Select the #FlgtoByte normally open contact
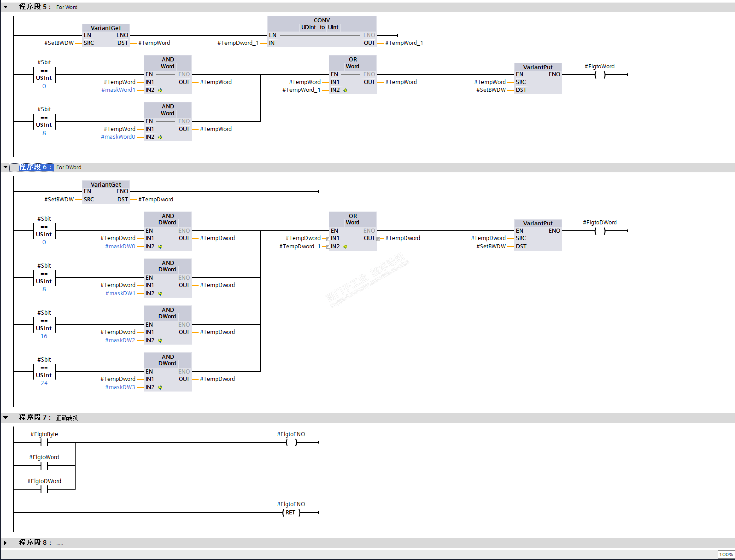 (44, 442)
